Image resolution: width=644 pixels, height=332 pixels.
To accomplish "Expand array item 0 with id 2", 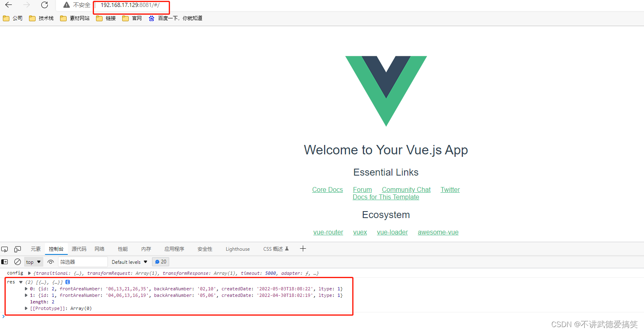I will click(26, 289).
